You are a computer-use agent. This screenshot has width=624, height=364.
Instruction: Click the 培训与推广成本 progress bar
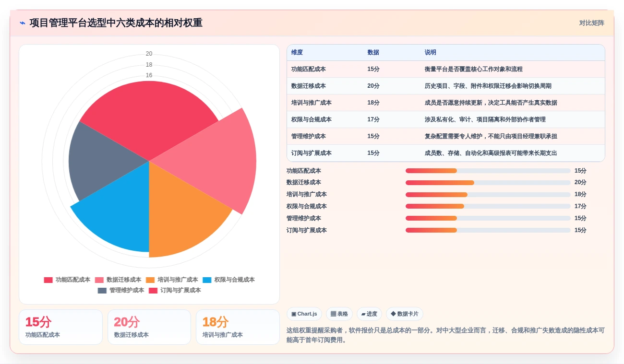(488, 195)
